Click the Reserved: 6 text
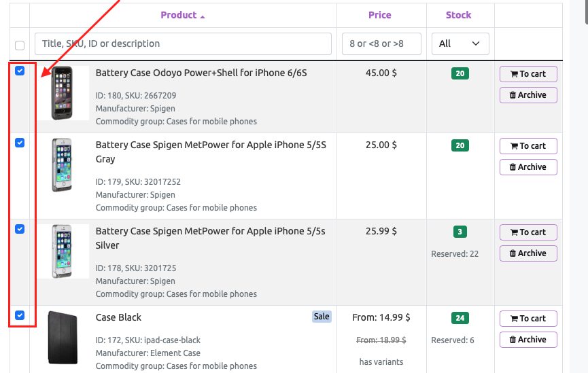Image resolution: width=588 pixels, height=373 pixels. coord(452,340)
